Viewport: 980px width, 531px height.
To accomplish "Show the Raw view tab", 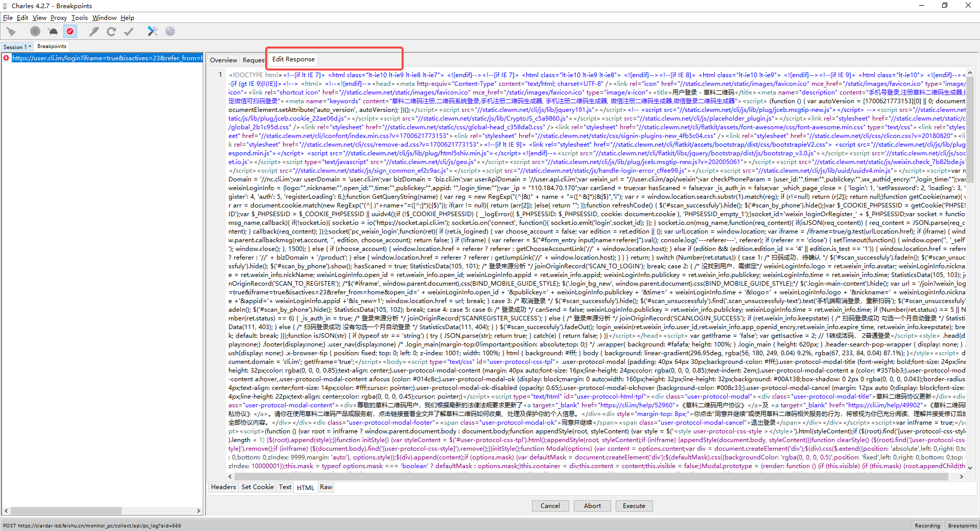I will tap(326, 487).
